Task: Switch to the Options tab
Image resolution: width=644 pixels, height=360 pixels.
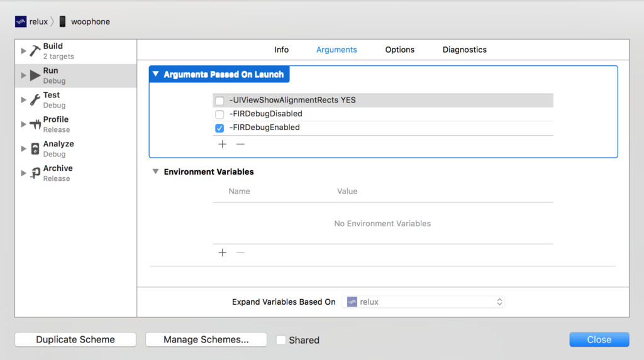Action: pos(399,50)
